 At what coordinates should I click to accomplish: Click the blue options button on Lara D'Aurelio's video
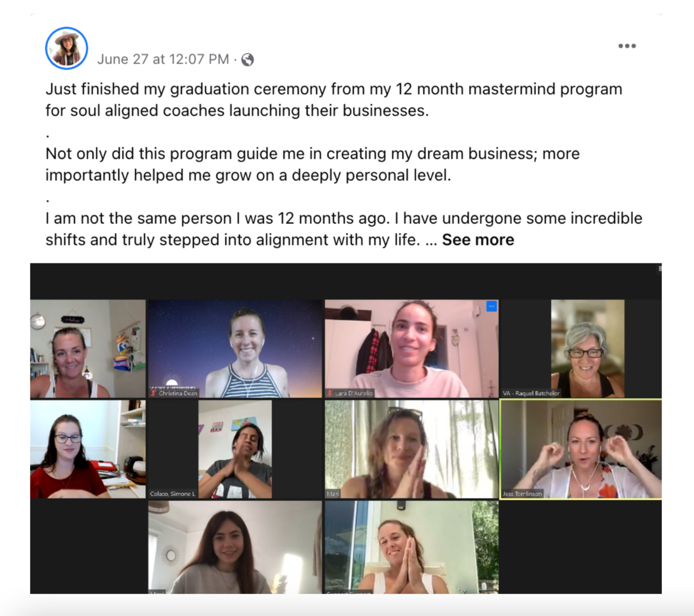[492, 306]
